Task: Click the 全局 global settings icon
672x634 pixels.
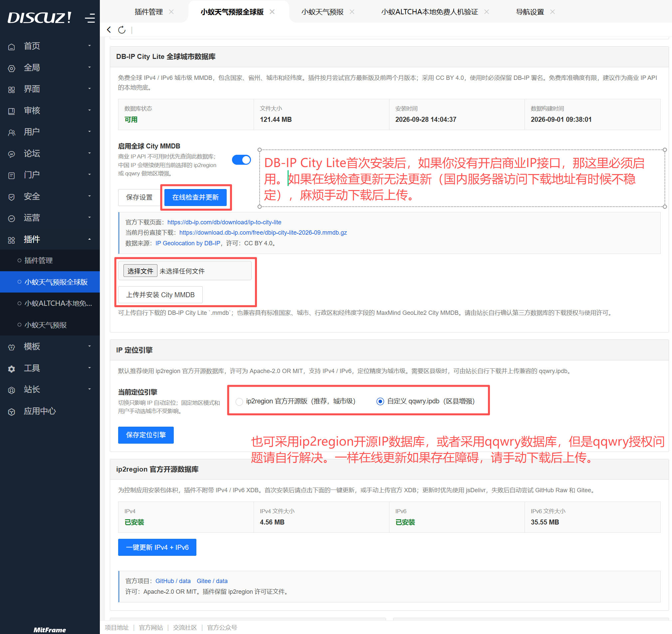Action: (12, 68)
